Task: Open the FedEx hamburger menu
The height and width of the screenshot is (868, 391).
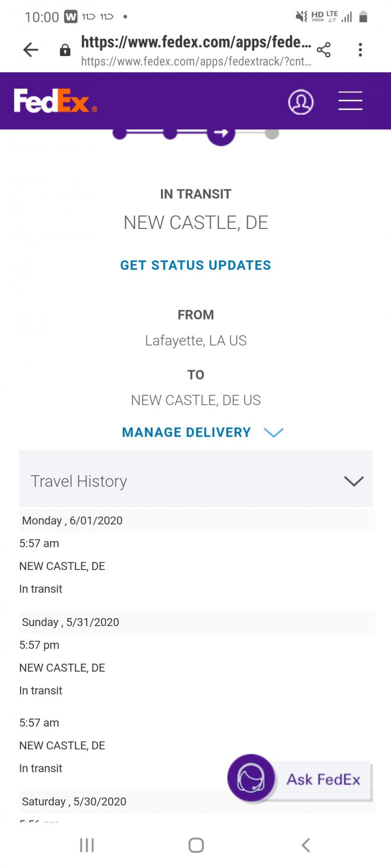Action: tap(350, 101)
